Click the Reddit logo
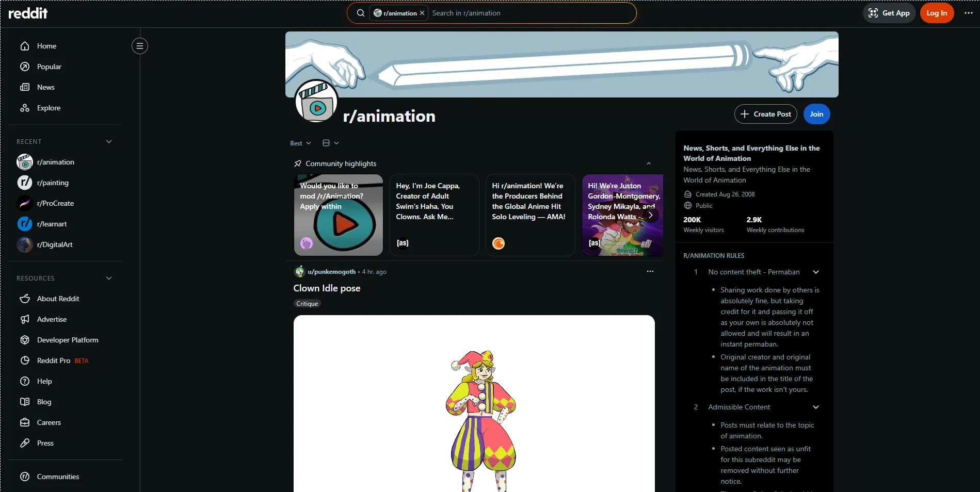980x492 pixels. (x=28, y=13)
